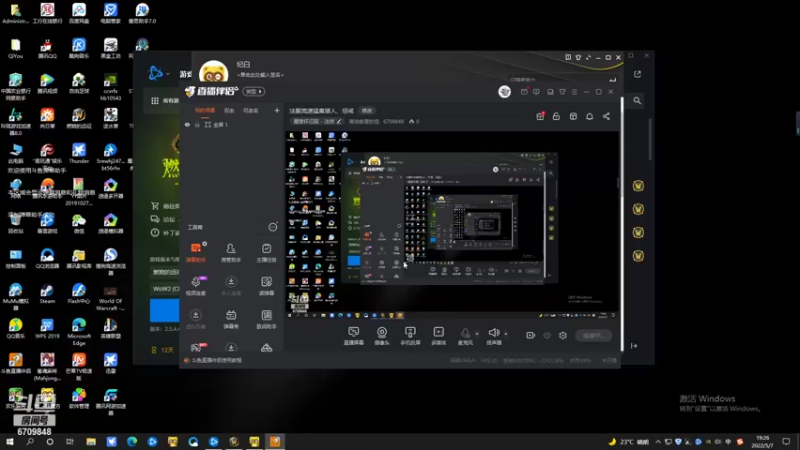
Task: Open the 弹幕助手 tool in the toolbox
Action: [196, 252]
